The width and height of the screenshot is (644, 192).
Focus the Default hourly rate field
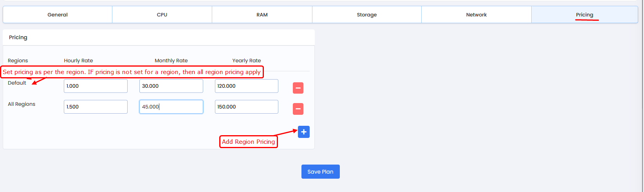point(96,86)
